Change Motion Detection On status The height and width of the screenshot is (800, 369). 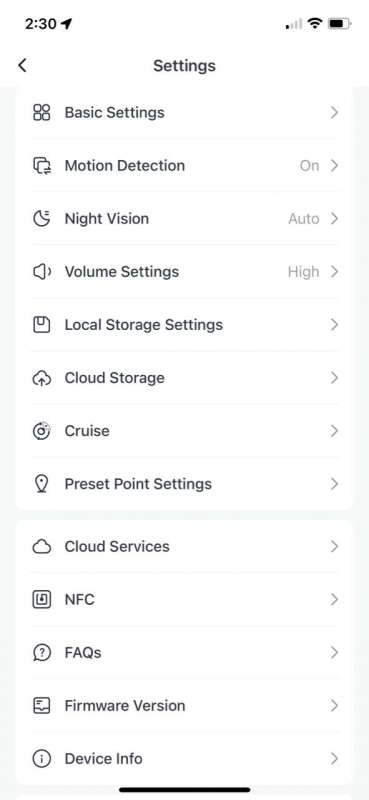309,165
